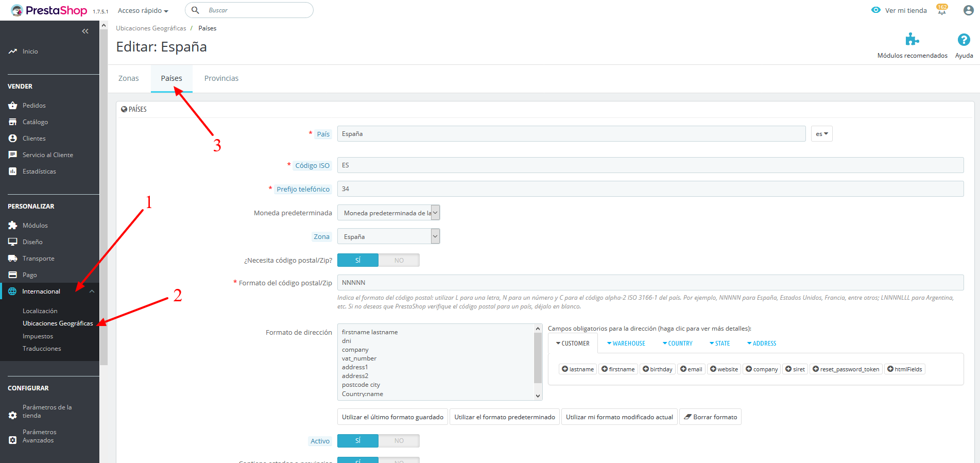
Task: Set Activo to NO
Action: point(399,441)
